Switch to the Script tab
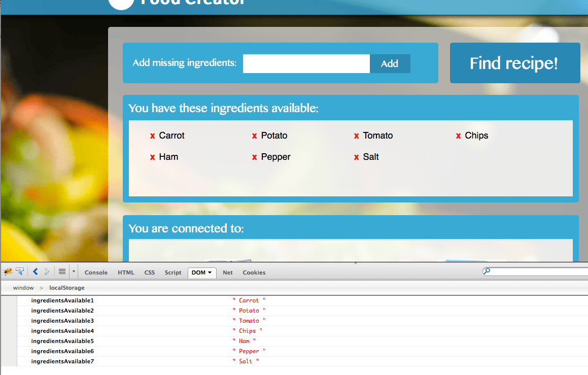Viewport: 588px width, 375px height. 172,272
